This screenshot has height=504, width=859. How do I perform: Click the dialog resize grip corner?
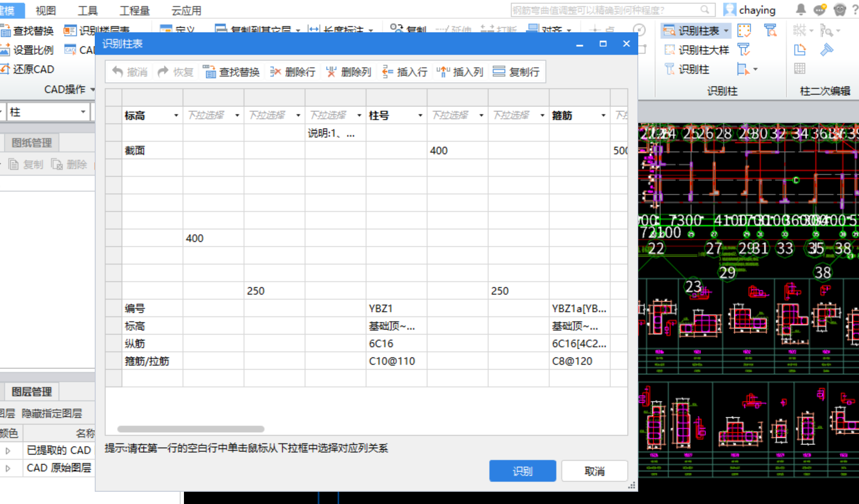pyautogui.click(x=632, y=486)
